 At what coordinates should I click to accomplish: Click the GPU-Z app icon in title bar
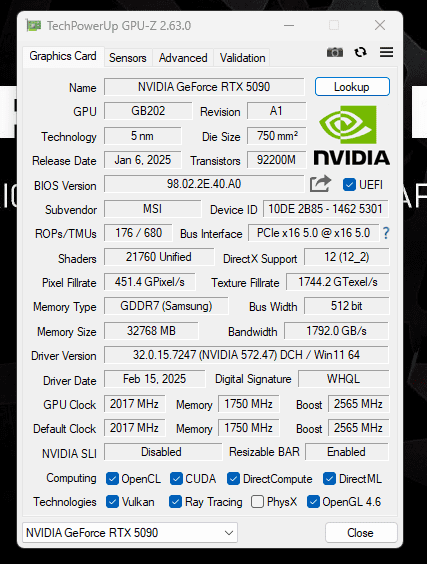pyautogui.click(x=33, y=26)
